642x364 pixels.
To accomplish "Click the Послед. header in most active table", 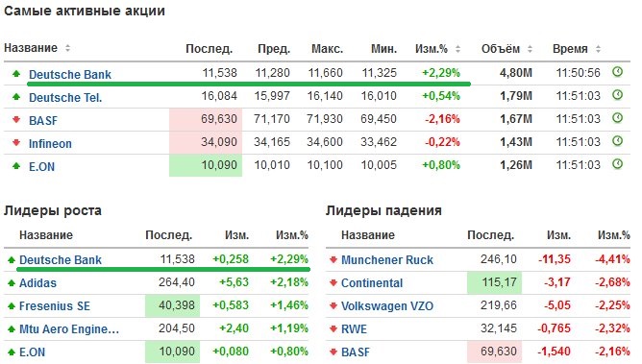I will pos(209,49).
